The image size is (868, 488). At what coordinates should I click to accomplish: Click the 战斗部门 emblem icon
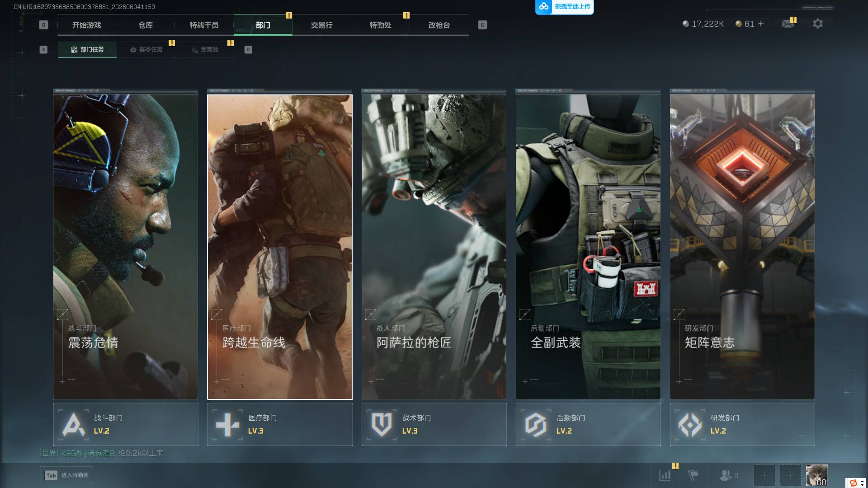click(x=74, y=425)
